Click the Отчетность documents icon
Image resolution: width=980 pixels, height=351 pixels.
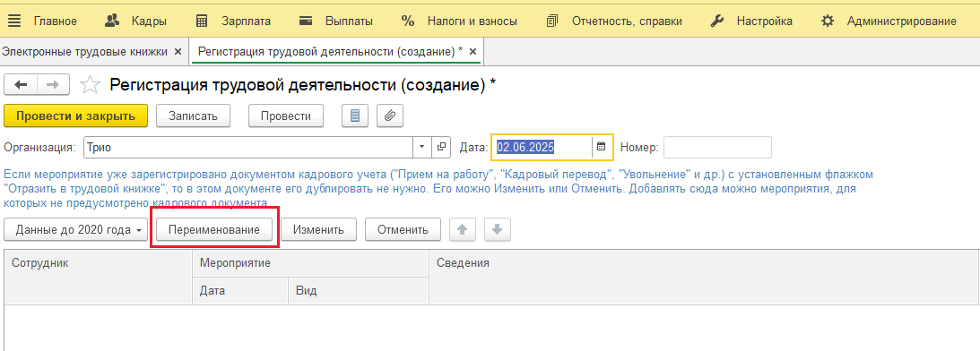pyautogui.click(x=552, y=21)
